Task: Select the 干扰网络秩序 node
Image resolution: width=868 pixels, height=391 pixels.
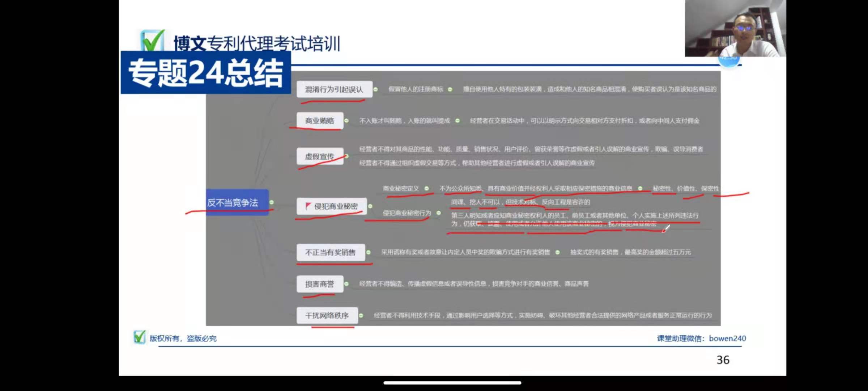Action: pyautogui.click(x=327, y=315)
